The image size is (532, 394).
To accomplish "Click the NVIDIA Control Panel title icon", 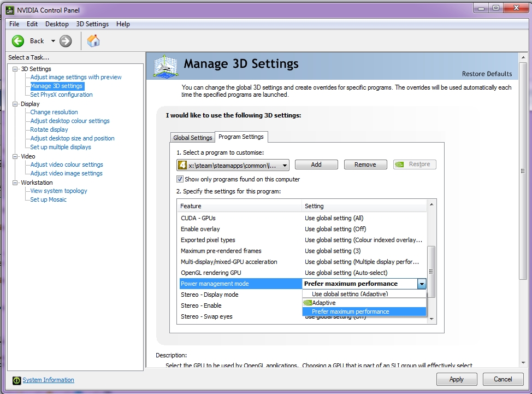I will click(10, 10).
